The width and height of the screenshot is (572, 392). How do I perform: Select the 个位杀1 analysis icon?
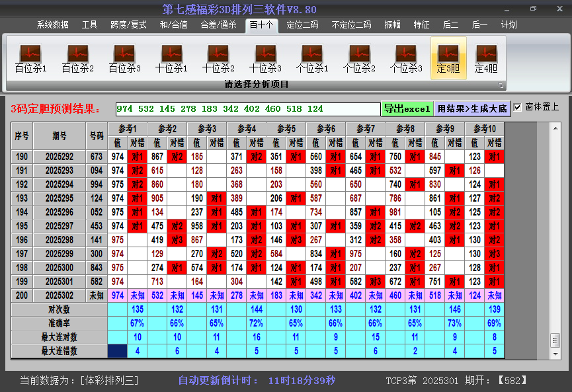pos(312,58)
